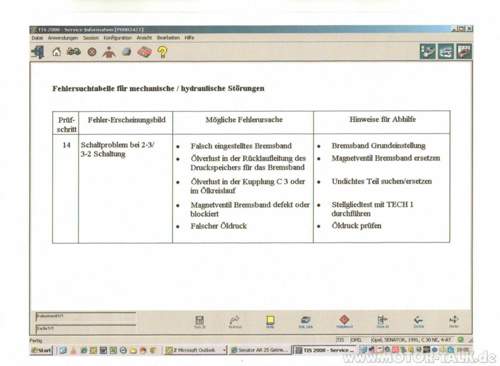Screen dimensions: 500x366
Task: Open the Hilfe menu
Action: (x=189, y=38)
